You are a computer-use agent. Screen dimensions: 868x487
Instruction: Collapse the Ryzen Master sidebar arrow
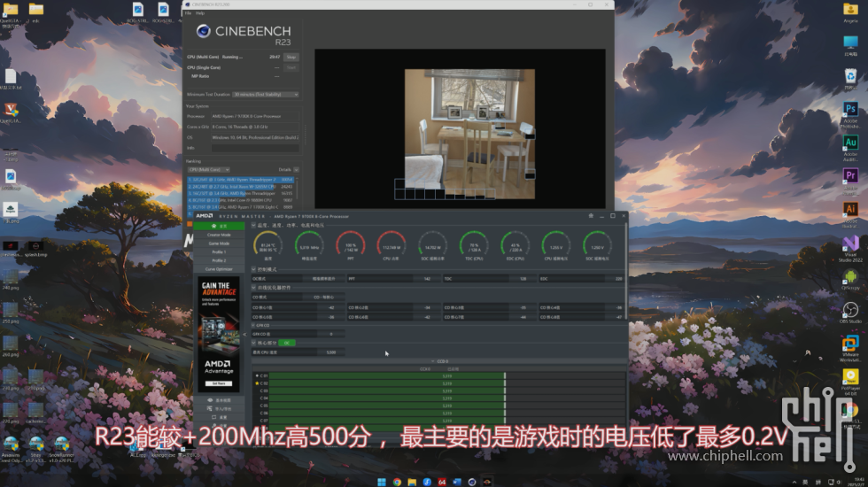tap(244, 335)
